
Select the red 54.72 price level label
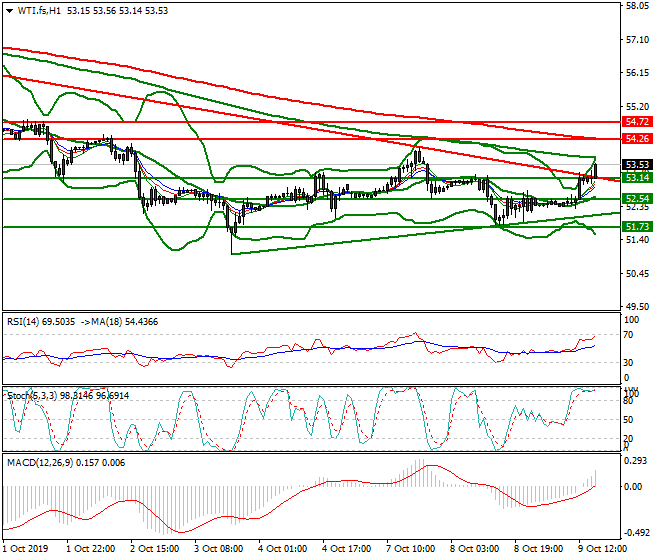[637, 122]
